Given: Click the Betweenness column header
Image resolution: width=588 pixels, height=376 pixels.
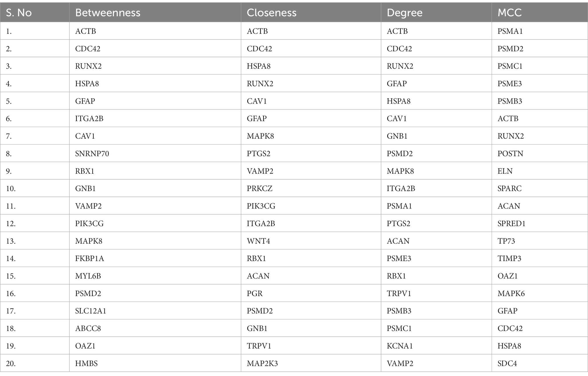Looking at the screenshot, I should [108, 13].
